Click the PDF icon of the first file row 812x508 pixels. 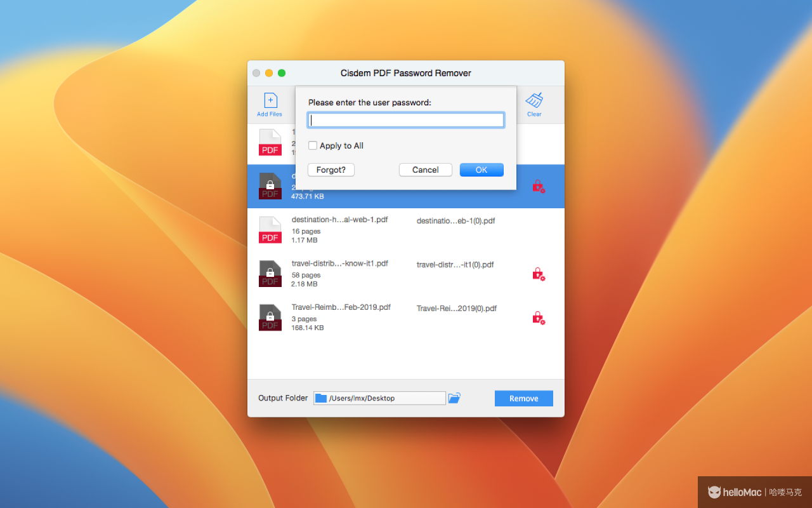[x=270, y=142]
